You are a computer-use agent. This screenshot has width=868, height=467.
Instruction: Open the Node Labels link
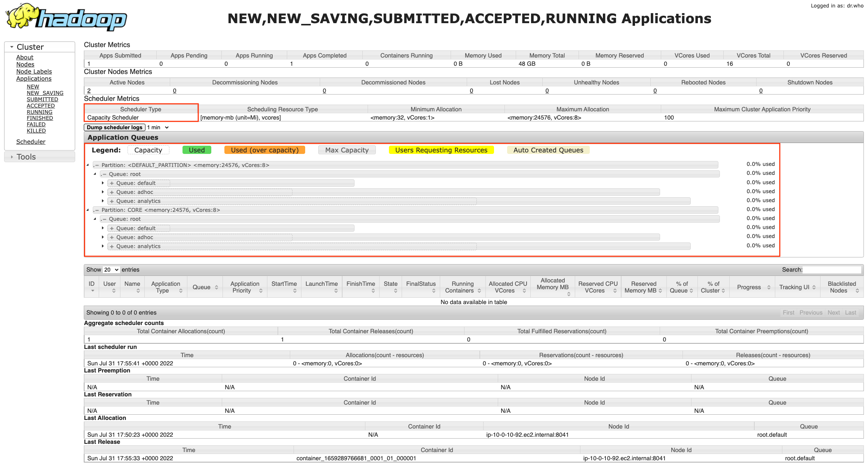(34, 71)
